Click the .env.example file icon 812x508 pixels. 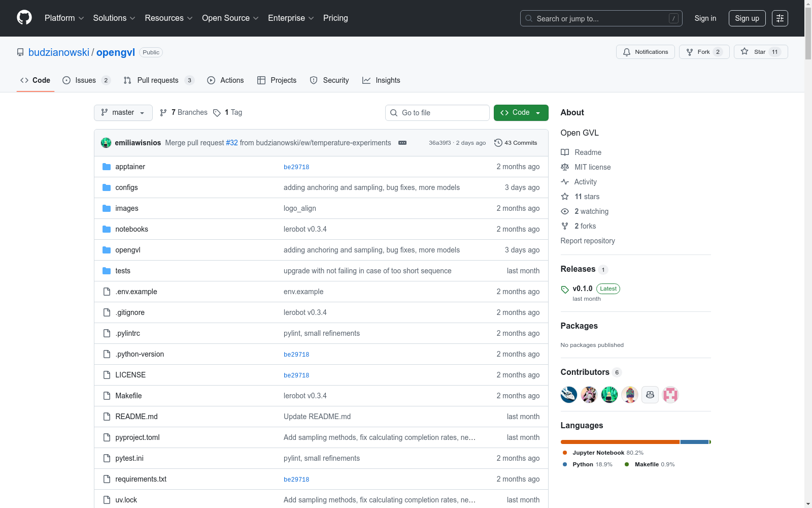click(107, 292)
